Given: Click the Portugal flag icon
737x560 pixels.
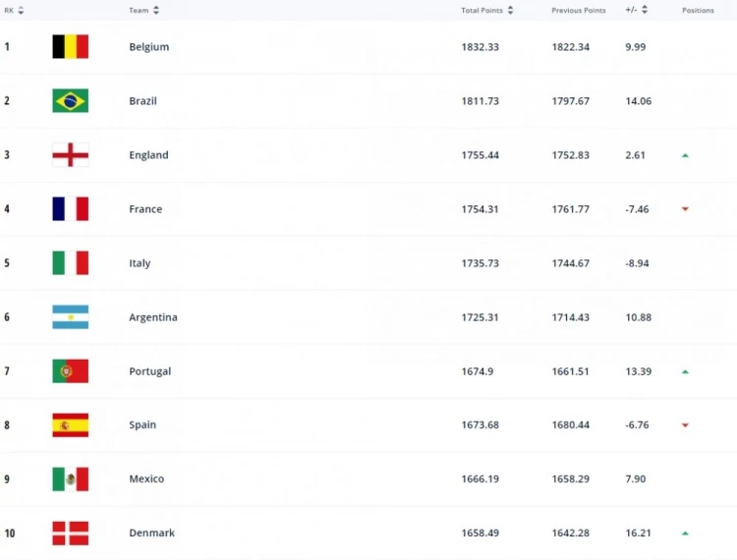Looking at the screenshot, I should tap(70, 371).
